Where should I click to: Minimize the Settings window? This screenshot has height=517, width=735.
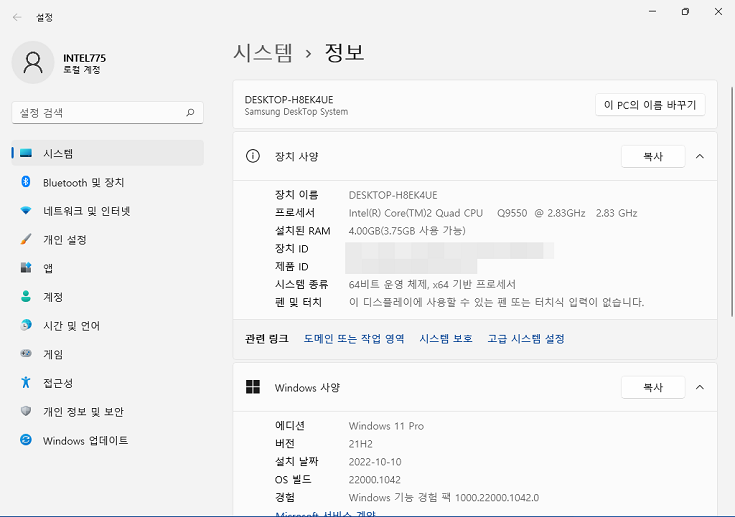coord(652,12)
